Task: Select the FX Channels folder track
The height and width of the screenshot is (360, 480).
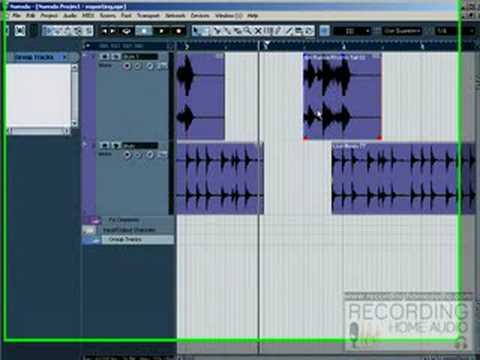Action: 137,220
